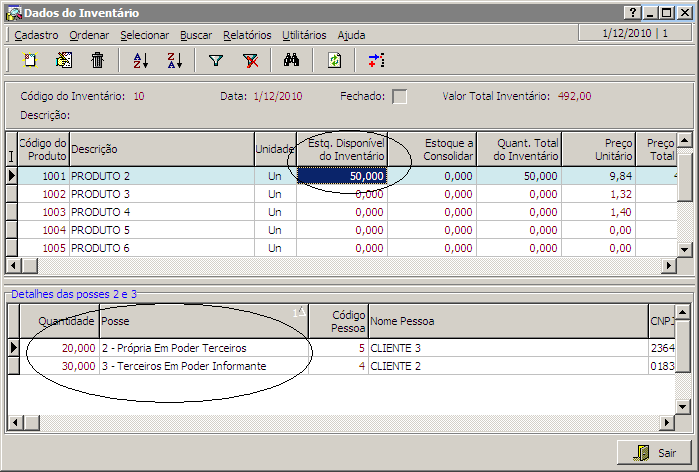Refresh data with the green arrows icon
699x472 pixels.
334,60
